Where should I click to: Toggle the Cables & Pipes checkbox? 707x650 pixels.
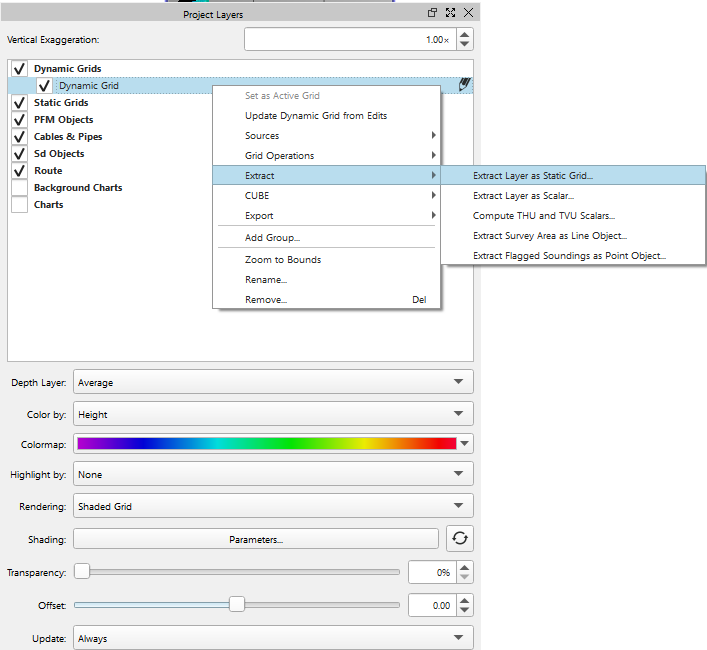tap(19, 137)
